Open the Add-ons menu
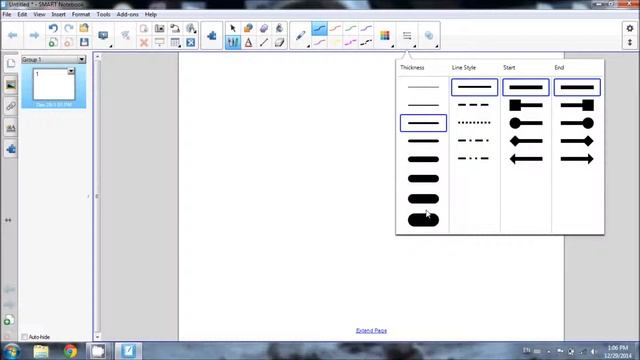This screenshot has height=360, width=640. point(128,14)
